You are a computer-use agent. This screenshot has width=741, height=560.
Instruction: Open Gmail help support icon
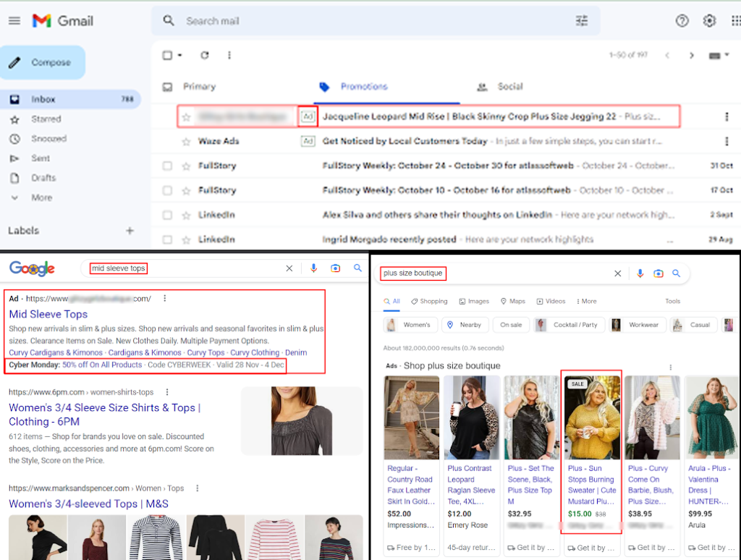682,21
